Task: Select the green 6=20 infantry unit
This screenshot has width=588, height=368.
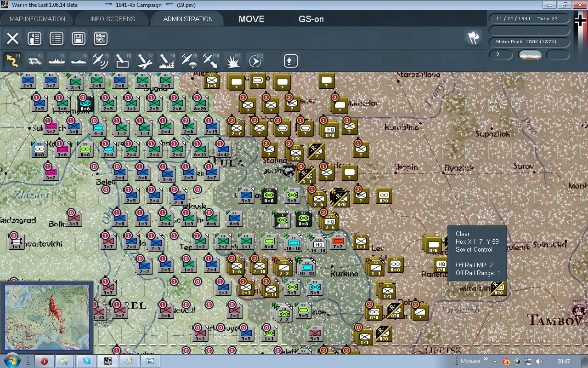Action: pos(200,103)
